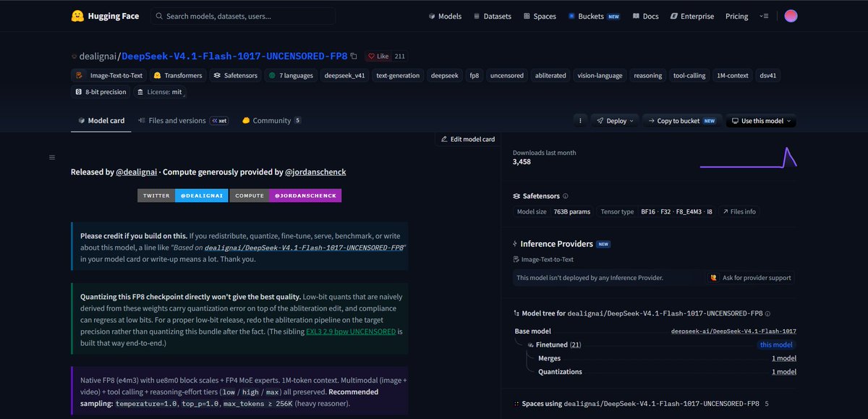Switch to the Model card tab

101,121
